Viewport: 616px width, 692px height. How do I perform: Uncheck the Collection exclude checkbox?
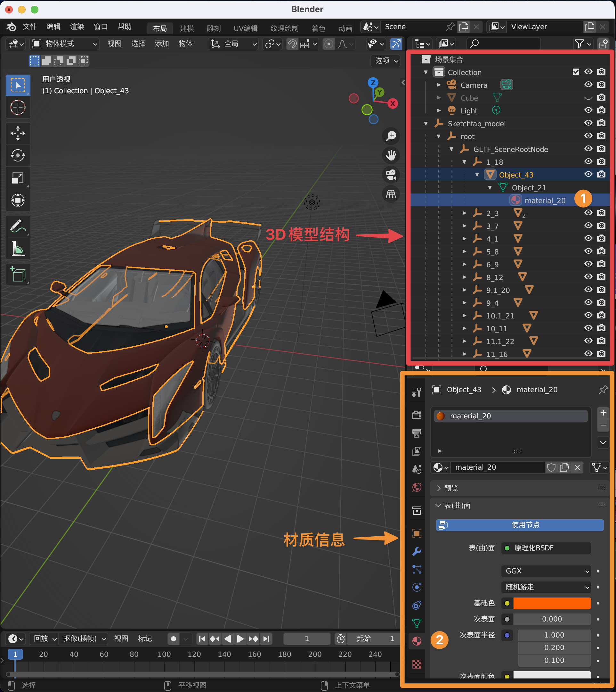click(x=576, y=72)
